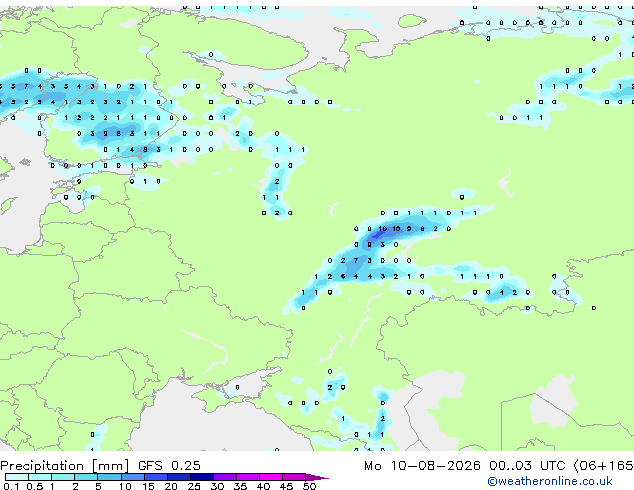Click the '5' legend scale label

click(98, 486)
